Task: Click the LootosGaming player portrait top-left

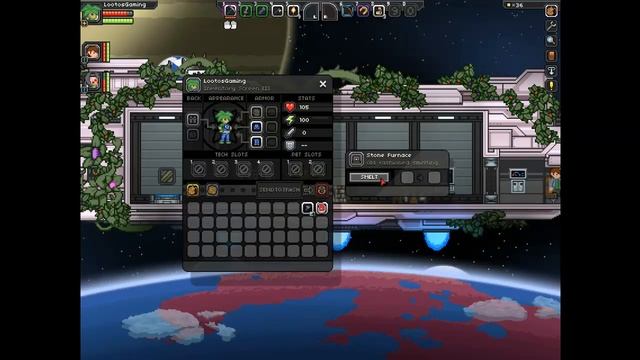Action: point(91,13)
